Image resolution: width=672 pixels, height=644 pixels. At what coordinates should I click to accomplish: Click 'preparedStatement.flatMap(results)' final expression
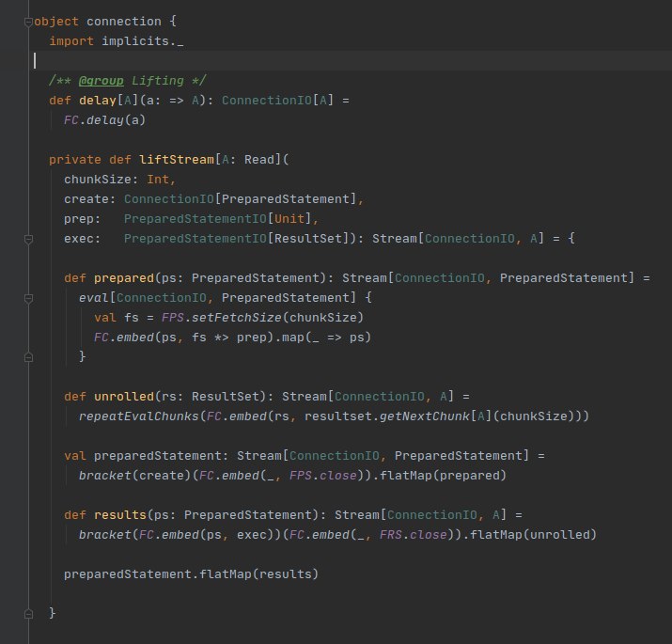click(192, 573)
